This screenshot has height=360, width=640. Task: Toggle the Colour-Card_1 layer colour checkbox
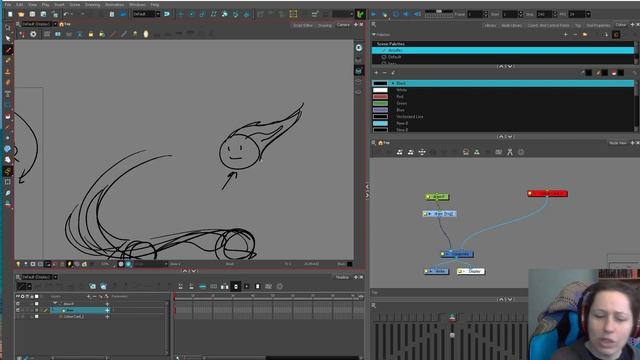pos(37,316)
